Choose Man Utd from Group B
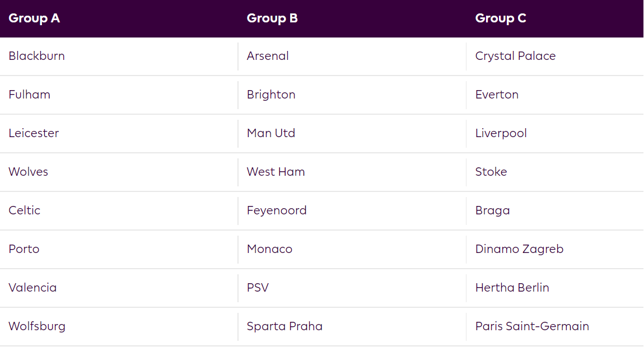The height and width of the screenshot is (347, 644). point(271,133)
